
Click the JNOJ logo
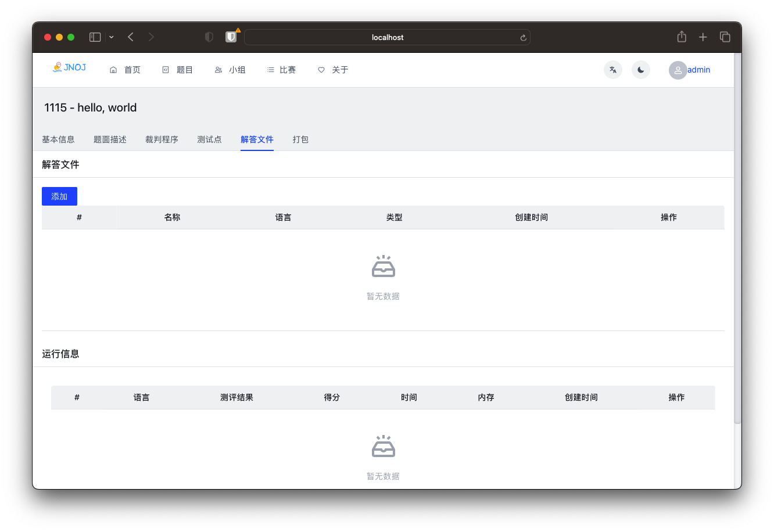tap(69, 67)
